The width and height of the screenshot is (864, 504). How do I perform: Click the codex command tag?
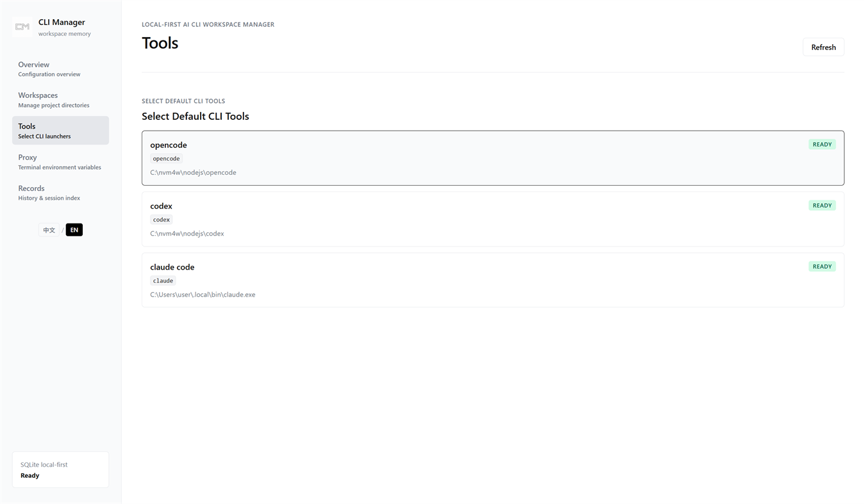(162, 220)
